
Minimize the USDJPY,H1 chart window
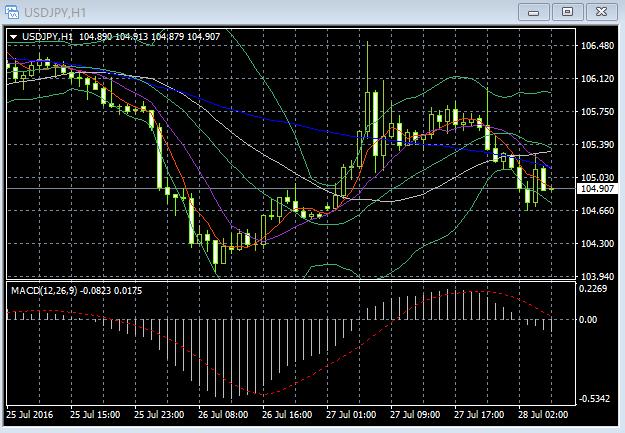click(x=533, y=12)
